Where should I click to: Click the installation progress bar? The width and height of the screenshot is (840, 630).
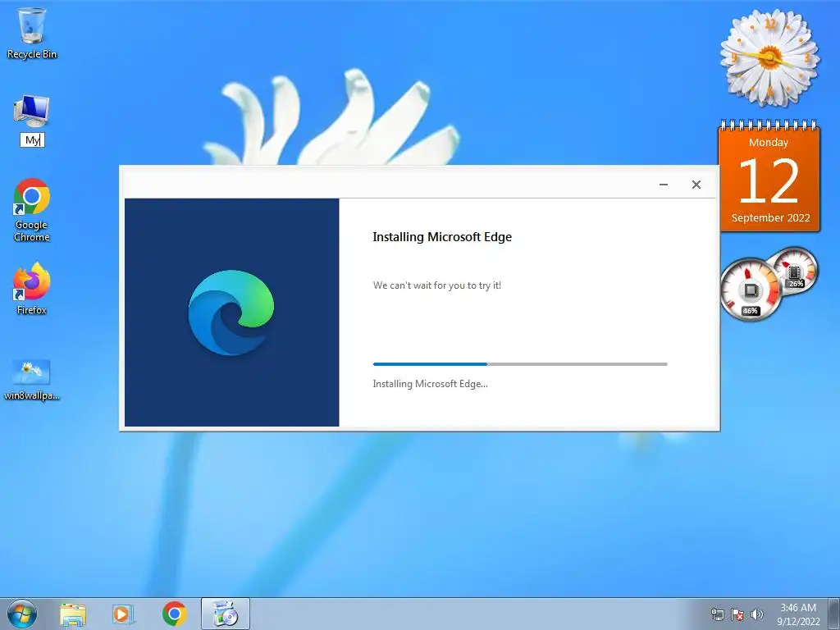pyautogui.click(x=520, y=364)
